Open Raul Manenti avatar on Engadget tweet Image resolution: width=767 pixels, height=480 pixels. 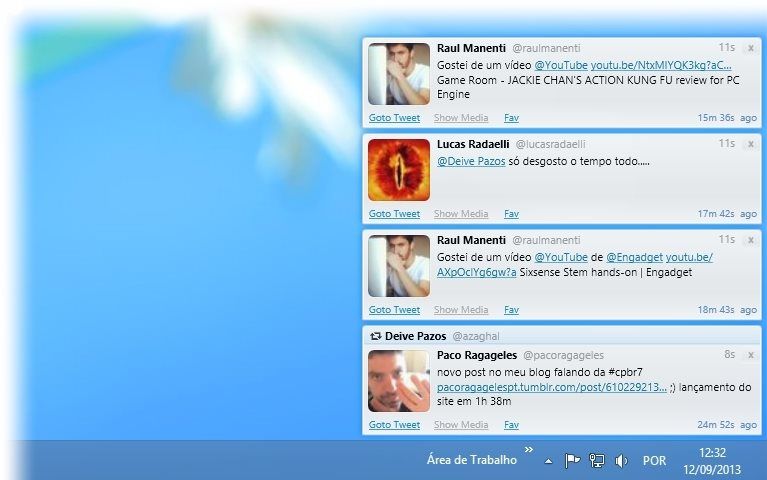[x=399, y=266]
